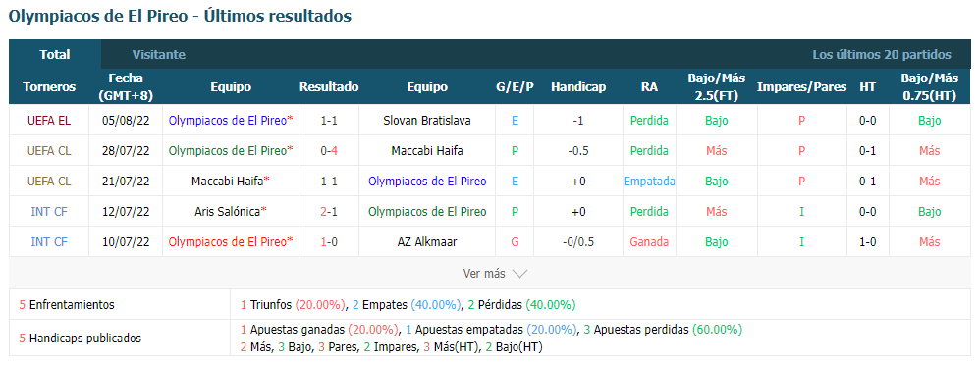The width and height of the screenshot is (980, 365).
Task: Click the Bajo/Más 2.5(FT) column header
Action: tap(716, 87)
